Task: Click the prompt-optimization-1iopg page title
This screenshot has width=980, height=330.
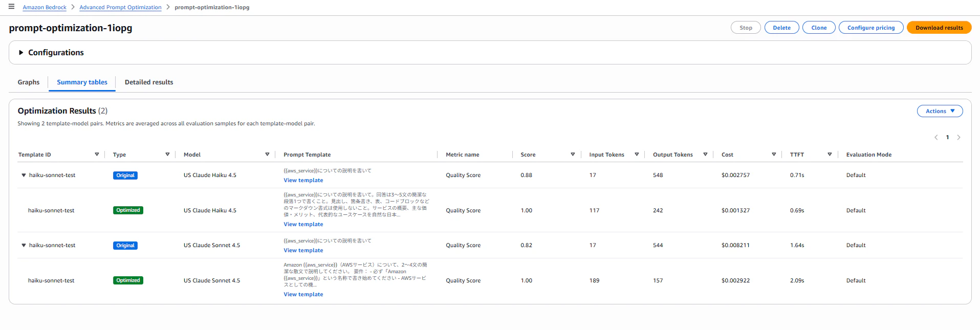Action: coord(71,28)
